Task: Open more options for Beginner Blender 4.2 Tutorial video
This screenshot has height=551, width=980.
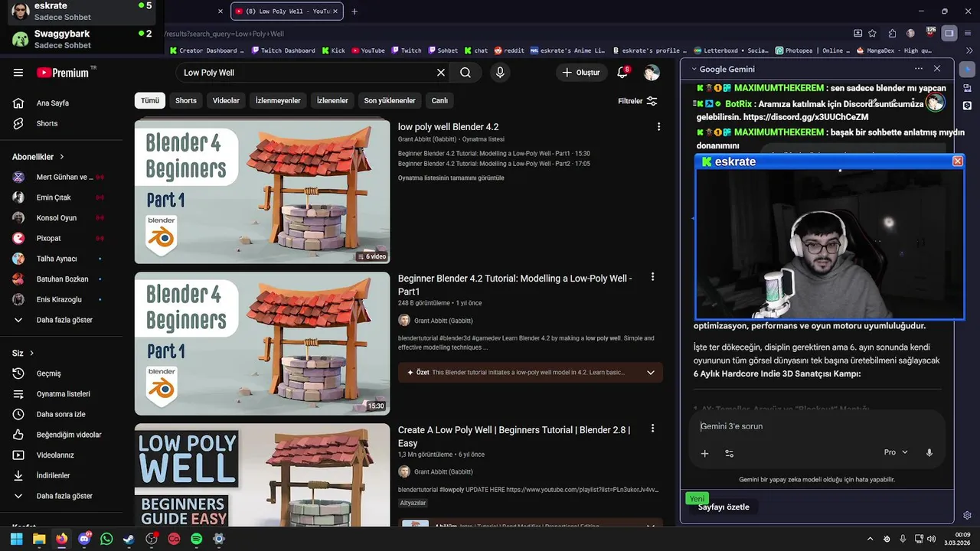Action: [652, 277]
